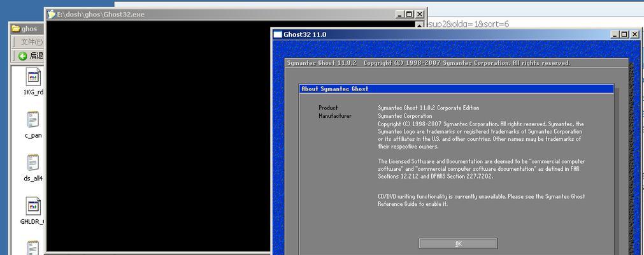Image resolution: width=644 pixels, height=255 pixels.
Task: Select the partially visible bottom file icon
Action: 33,247
